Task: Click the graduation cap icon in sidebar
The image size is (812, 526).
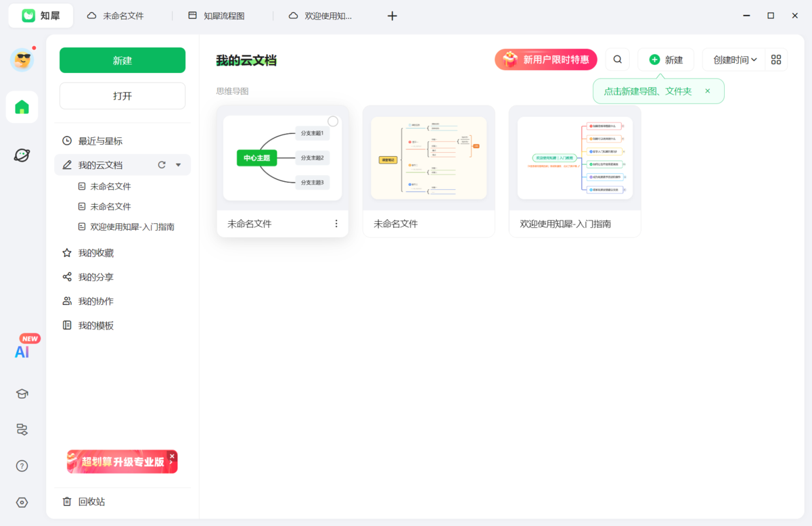Action: 22,393
